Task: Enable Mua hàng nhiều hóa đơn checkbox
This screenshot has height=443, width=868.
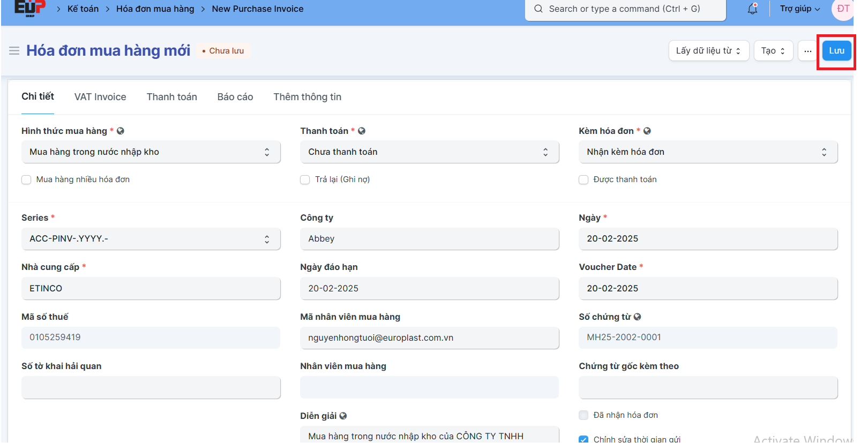Action: click(26, 179)
